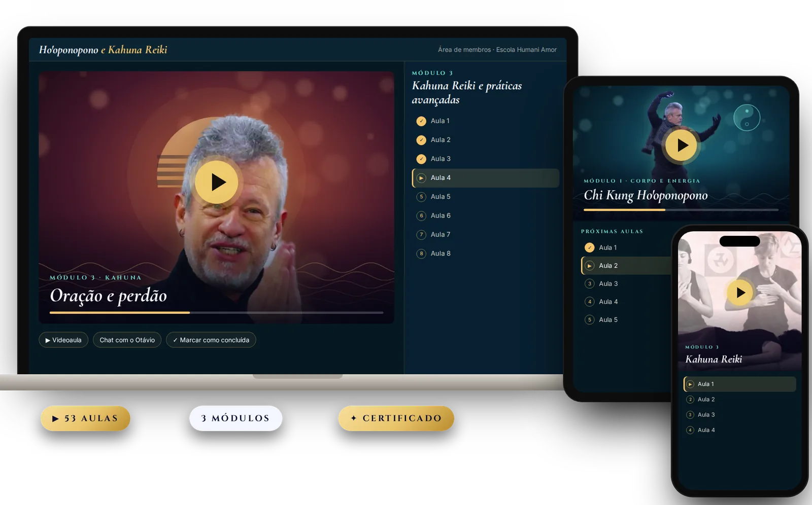Image resolution: width=812 pixels, height=505 pixels.
Task: Click number 7 circle icon on laptop list
Action: [x=421, y=235]
